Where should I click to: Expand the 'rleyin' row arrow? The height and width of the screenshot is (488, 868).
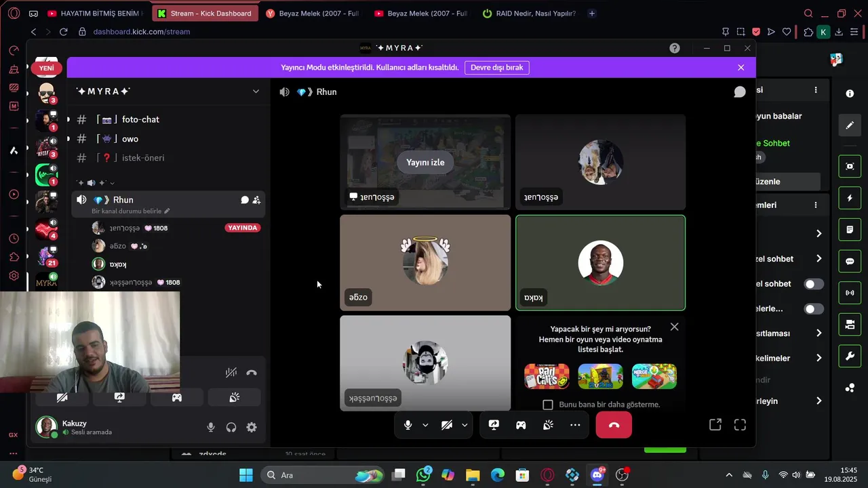818,401
